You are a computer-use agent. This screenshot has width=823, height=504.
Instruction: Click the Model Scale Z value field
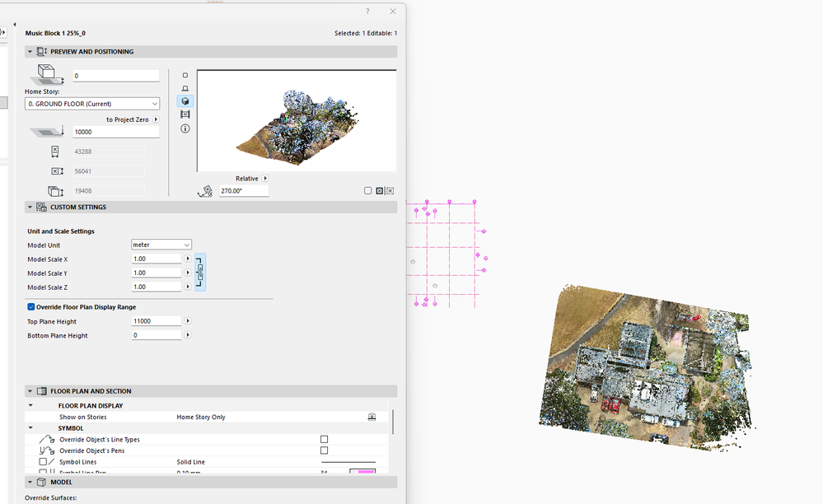pyautogui.click(x=157, y=287)
